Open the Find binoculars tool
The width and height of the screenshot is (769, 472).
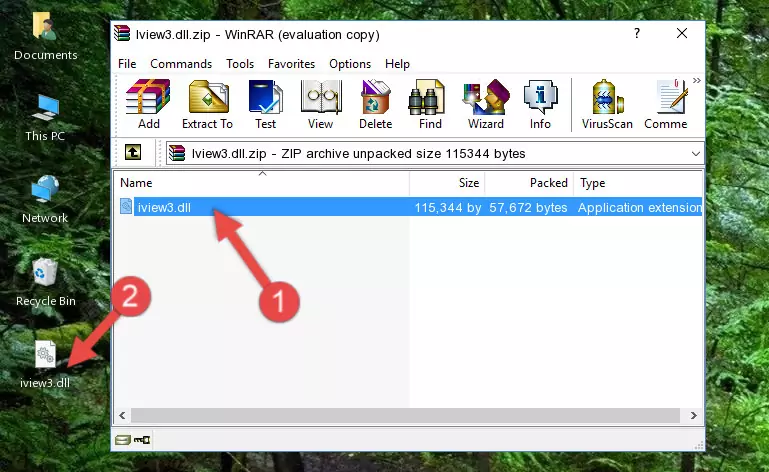[430, 105]
